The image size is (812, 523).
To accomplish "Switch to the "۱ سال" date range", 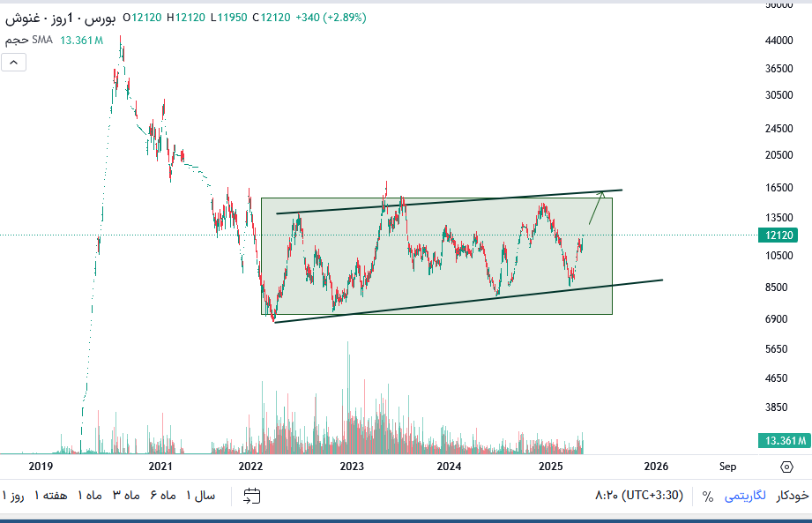I will [201, 496].
